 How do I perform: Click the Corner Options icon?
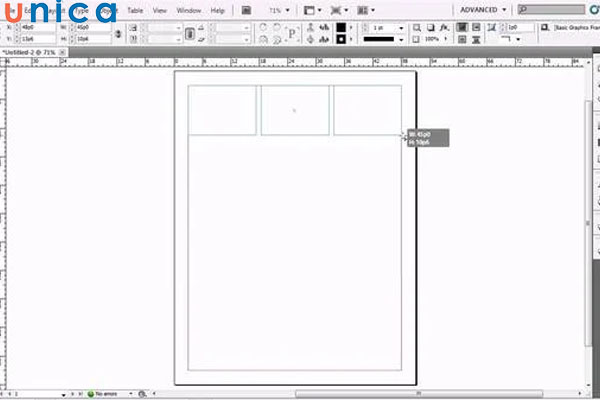click(492, 28)
